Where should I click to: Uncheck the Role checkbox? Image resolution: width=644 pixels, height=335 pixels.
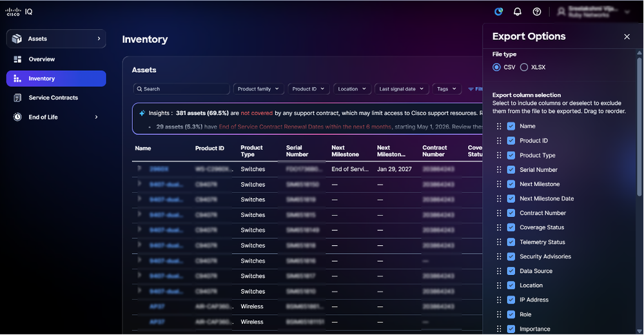511,314
